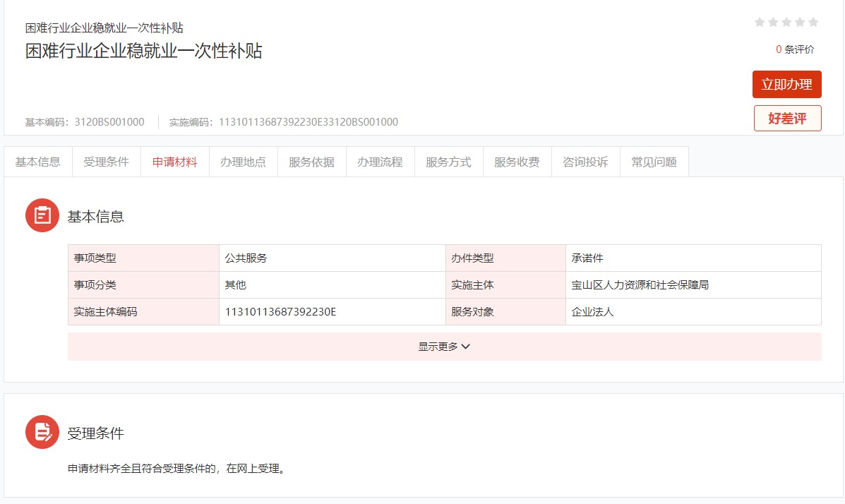Open the 办理地点 tab
This screenshot has height=504, width=845.
[x=244, y=162]
